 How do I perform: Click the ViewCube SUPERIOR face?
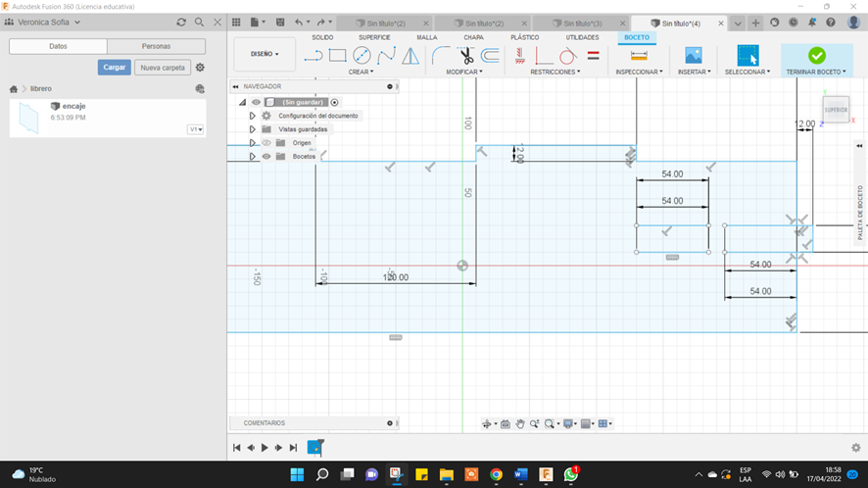click(836, 110)
